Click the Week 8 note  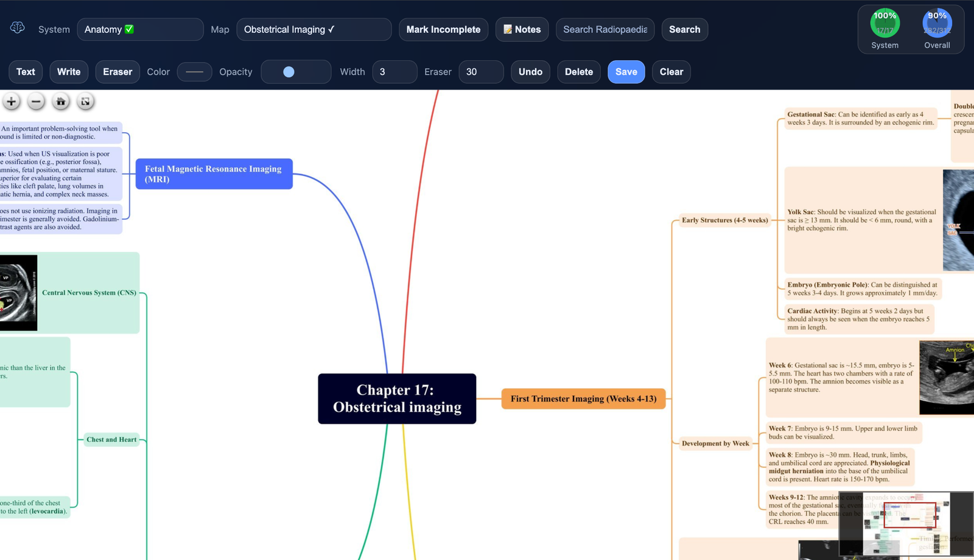[840, 467]
